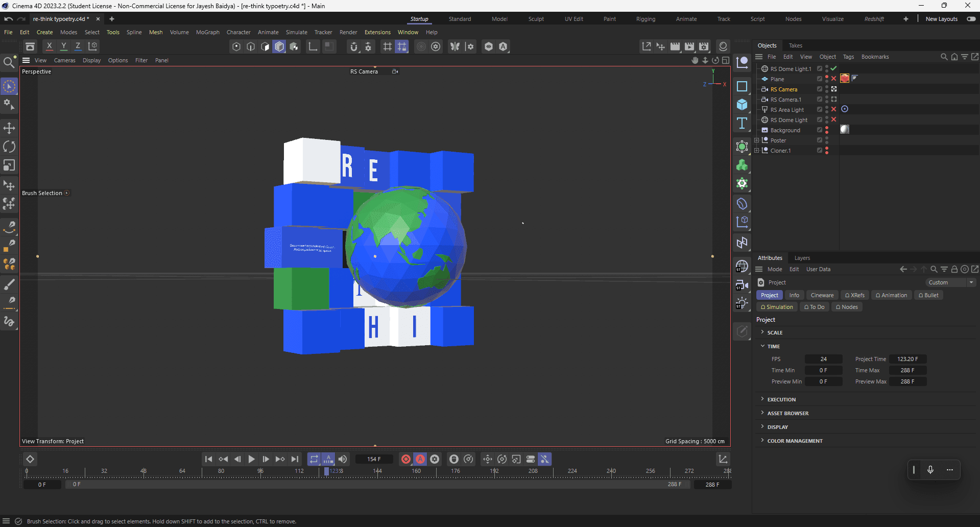This screenshot has width=980, height=527.
Task: Click the FPS value field
Action: (x=823, y=359)
